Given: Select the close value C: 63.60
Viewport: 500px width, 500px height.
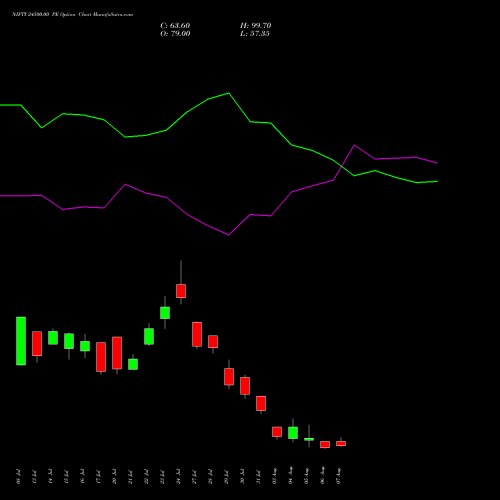Looking at the screenshot, I should [x=175, y=26].
